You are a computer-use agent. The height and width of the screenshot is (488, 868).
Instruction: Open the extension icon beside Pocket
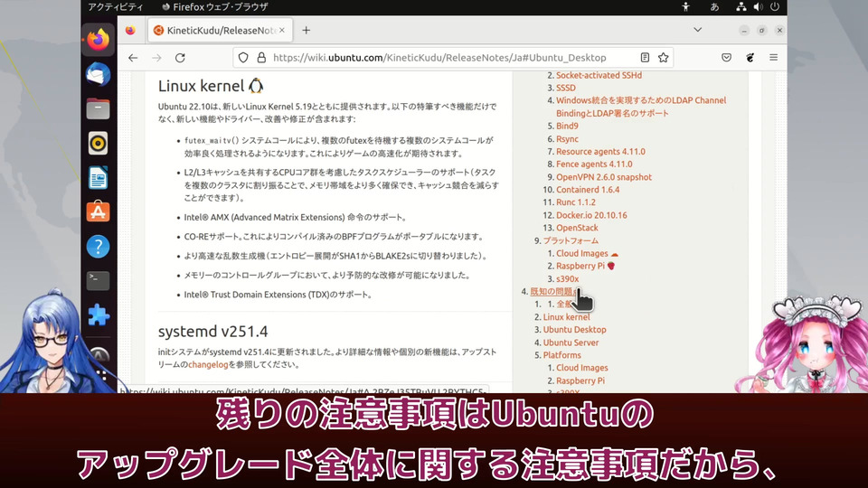[750, 58]
